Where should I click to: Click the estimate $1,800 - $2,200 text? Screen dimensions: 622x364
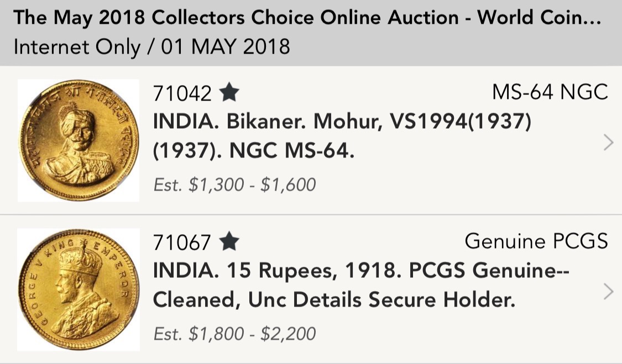pos(234,334)
